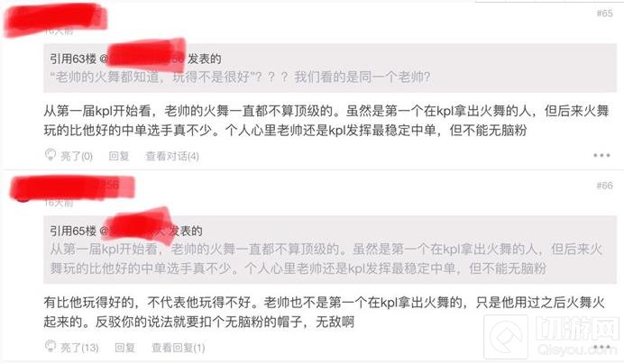Open the three-dot more menu on post #66
The width and height of the screenshot is (624, 364).
point(601,347)
